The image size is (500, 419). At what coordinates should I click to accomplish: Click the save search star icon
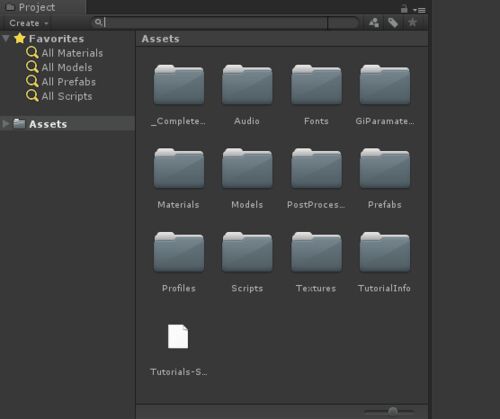(x=413, y=22)
